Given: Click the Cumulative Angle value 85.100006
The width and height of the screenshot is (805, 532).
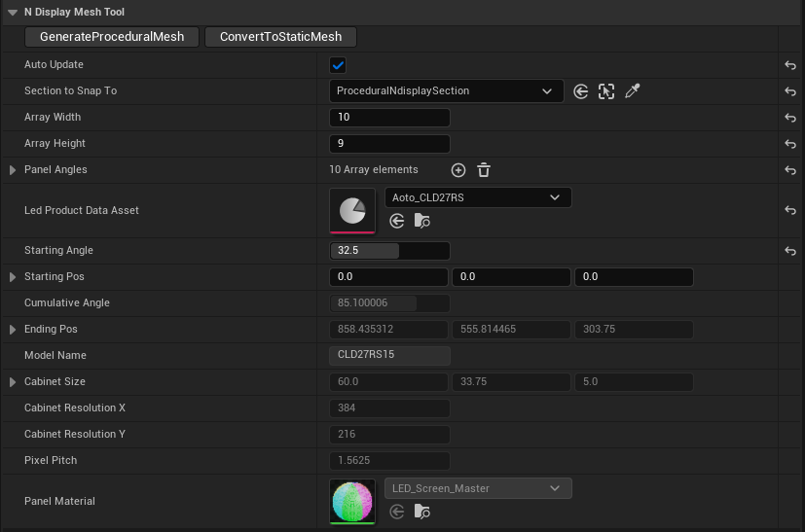Looking at the screenshot, I should (x=389, y=303).
